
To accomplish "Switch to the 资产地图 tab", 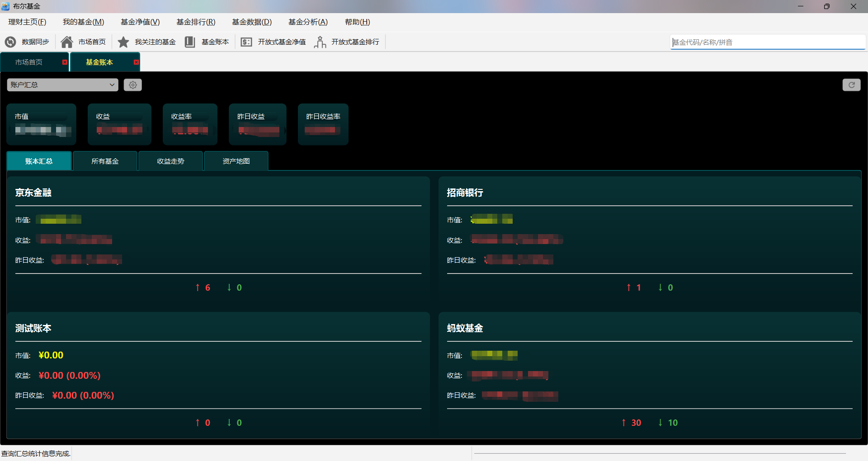I will click(236, 161).
